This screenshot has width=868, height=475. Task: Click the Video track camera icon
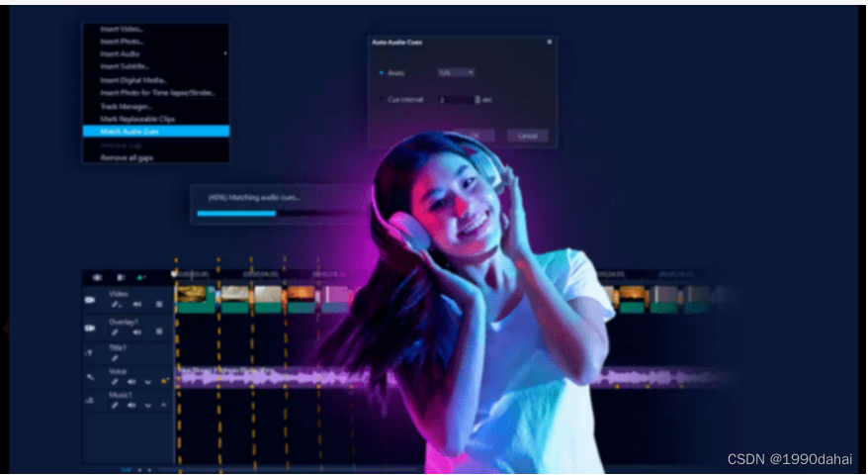tap(90, 300)
